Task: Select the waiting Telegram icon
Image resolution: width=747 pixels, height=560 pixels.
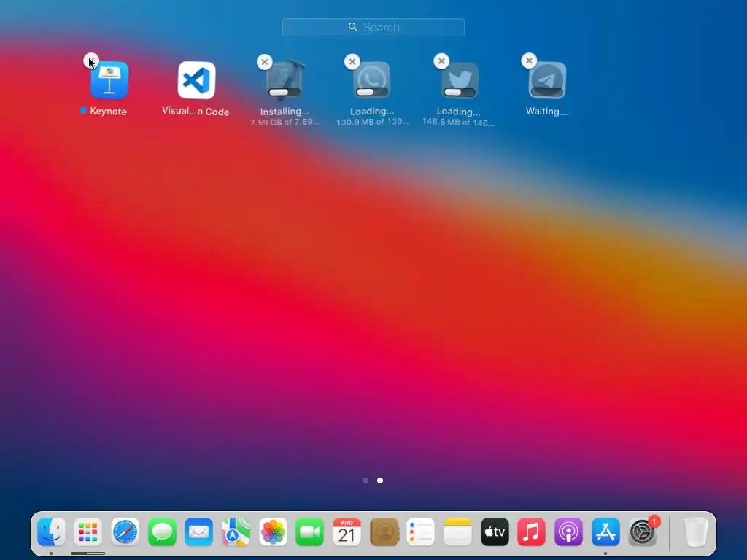Action: pyautogui.click(x=547, y=80)
